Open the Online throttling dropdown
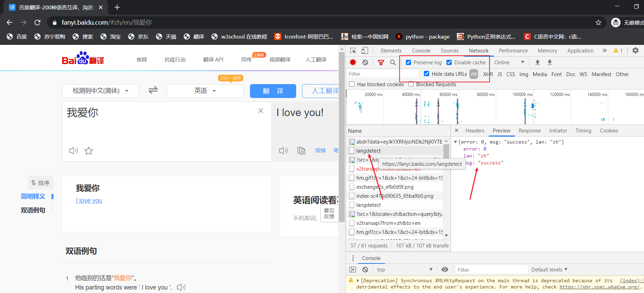The image size is (644, 293). pos(509,63)
